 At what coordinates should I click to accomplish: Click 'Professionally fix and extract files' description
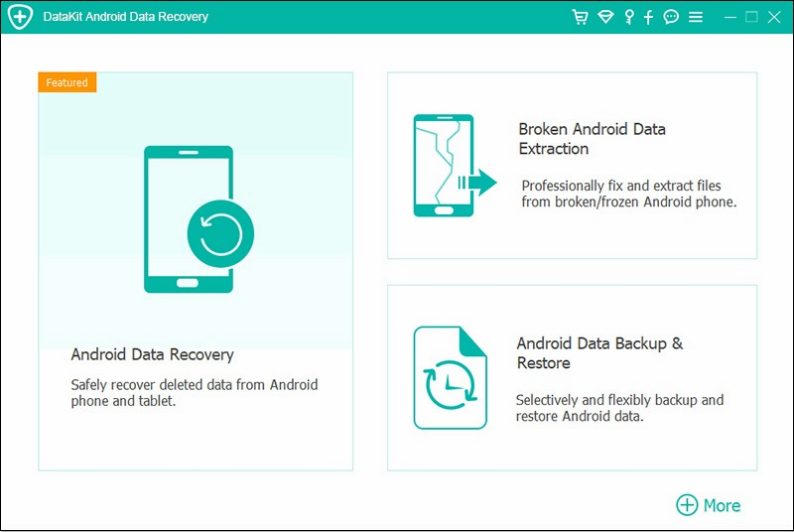tap(628, 194)
